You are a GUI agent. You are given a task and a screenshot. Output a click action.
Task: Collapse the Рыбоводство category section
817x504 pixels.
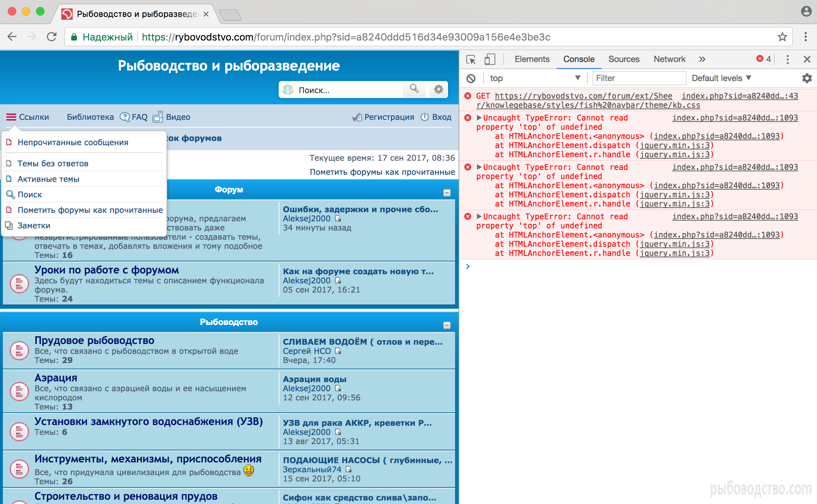pyautogui.click(x=447, y=325)
